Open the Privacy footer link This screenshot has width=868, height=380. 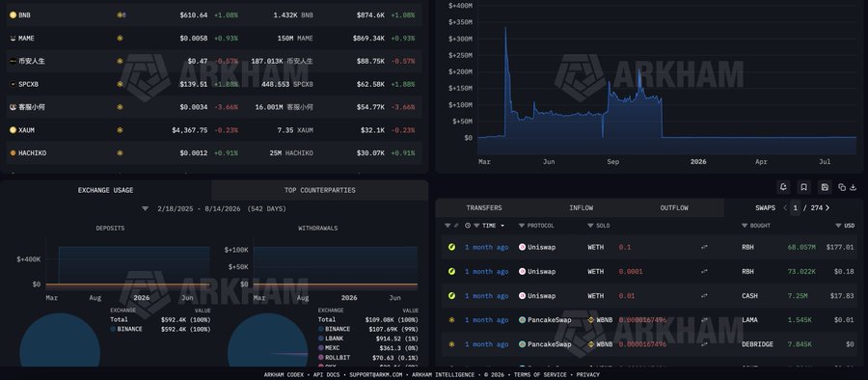point(587,375)
